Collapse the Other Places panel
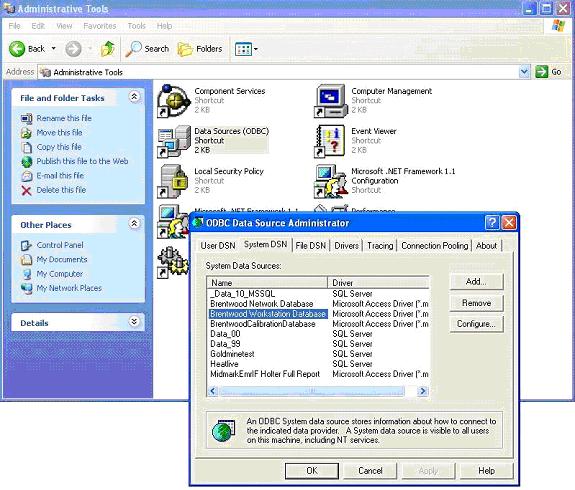Viewport: 575px width, 490px height. pyautogui.click(x=134, y=223)
